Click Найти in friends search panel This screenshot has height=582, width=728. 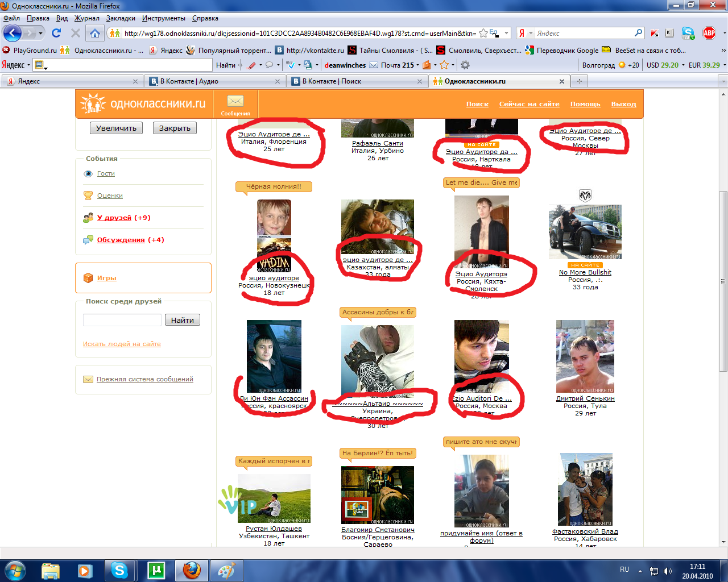coord(183,320)
